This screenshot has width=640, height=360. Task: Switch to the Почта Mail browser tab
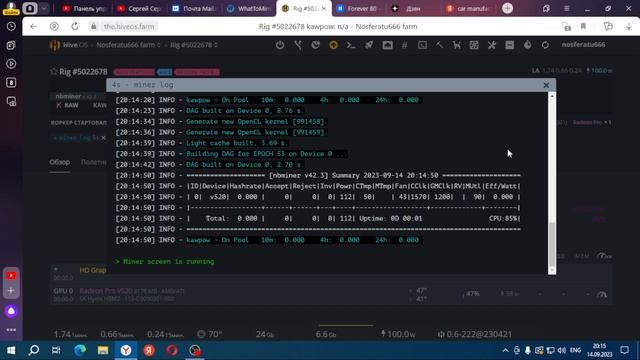pos(194,8)
